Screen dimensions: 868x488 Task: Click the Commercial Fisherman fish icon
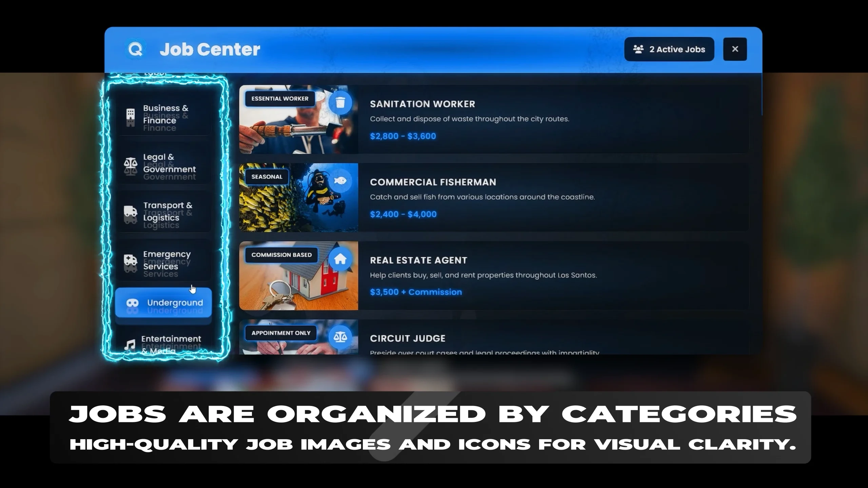pyautogui.click(x=340, y=181)
